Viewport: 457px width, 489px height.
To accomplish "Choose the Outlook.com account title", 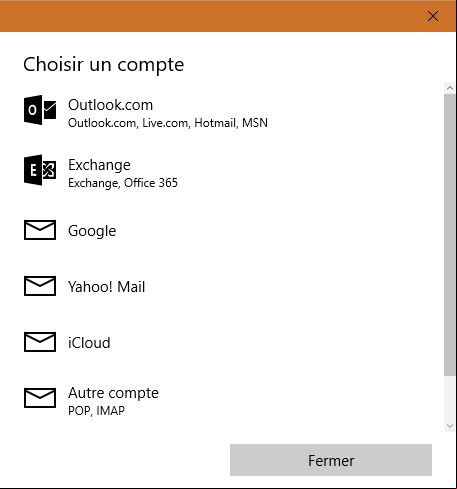I will (x=110, y=105).
